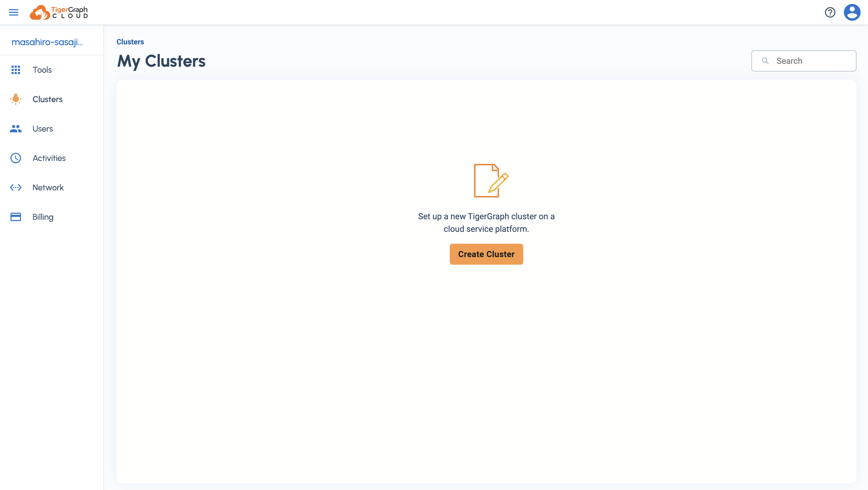Viewport: 868px width, 490px height.
Task: Click the masahiro-sasaji organization name
Action: coord(47,42)
